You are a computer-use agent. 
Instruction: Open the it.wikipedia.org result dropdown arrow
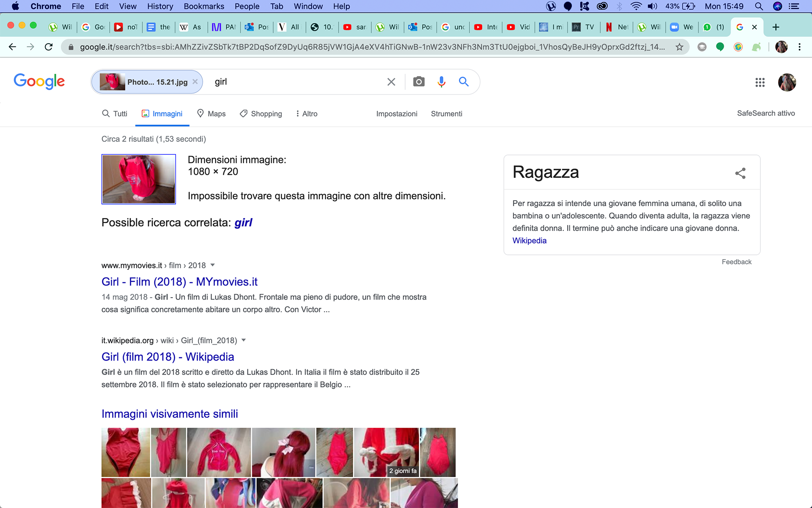coord(244,340)
